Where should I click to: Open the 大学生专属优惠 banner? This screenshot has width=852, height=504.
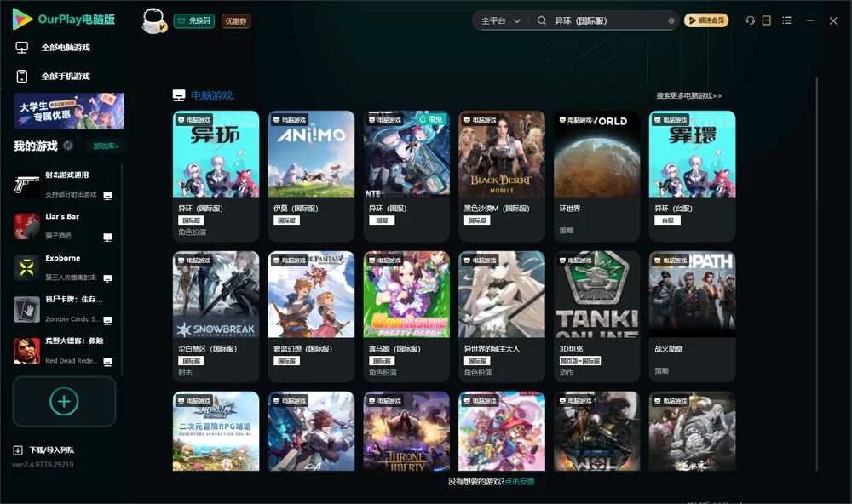(69, 111)
